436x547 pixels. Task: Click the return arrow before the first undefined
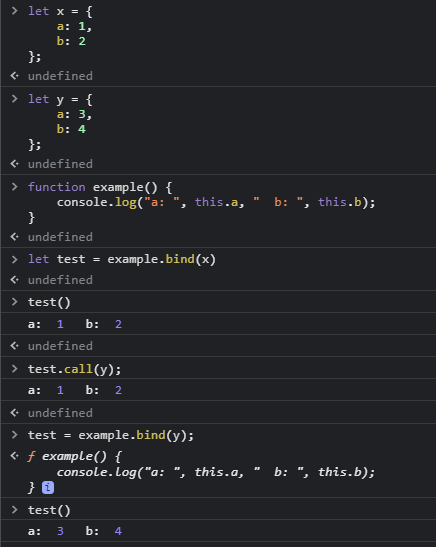click(14, 75)
